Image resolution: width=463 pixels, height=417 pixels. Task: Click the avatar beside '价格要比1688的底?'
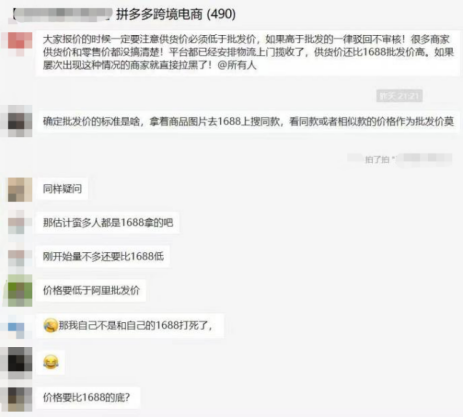pyautogui.click(x=20, y=399)
